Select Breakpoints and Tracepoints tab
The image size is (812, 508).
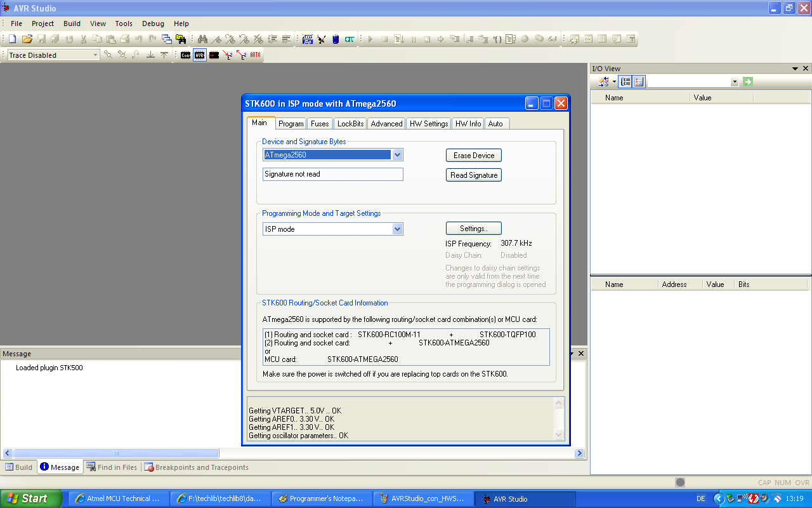197,467
